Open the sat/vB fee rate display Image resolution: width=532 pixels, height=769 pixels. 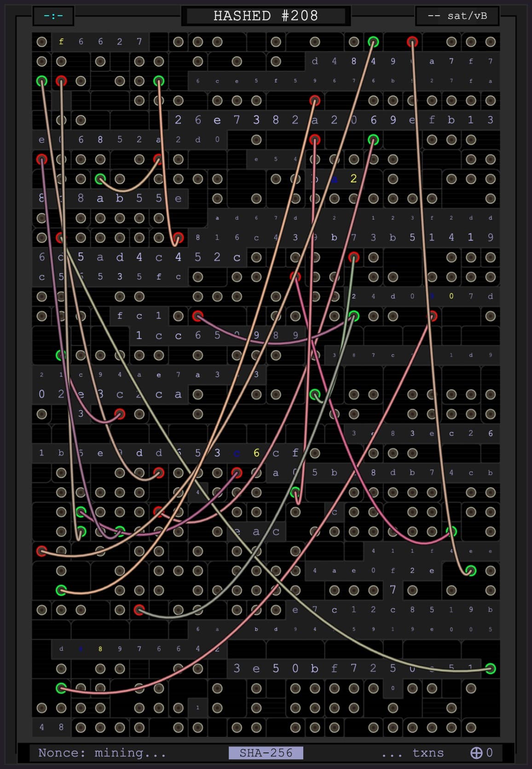coord(457,16)
